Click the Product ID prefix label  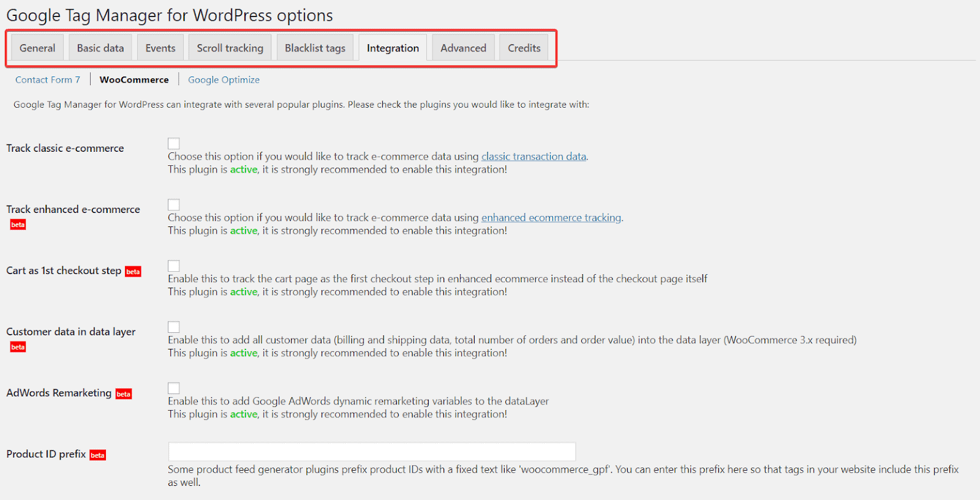click(x=46, y=454)
